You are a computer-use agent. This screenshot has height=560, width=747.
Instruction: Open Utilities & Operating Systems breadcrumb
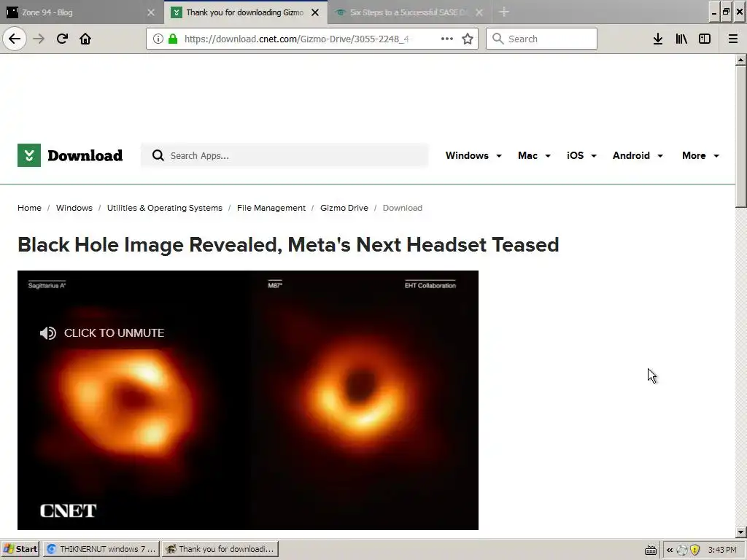point(164,208)
